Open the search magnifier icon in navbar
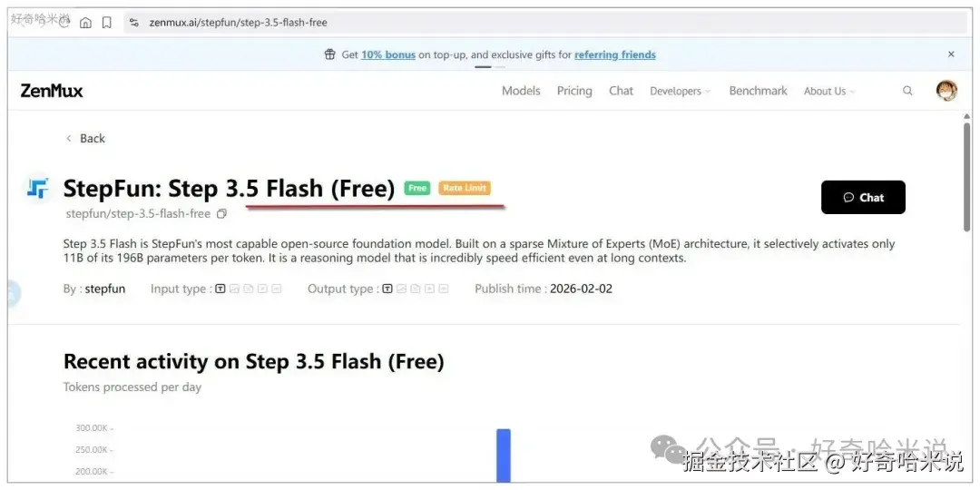980x490 pixels. click(x=907, y=91)
